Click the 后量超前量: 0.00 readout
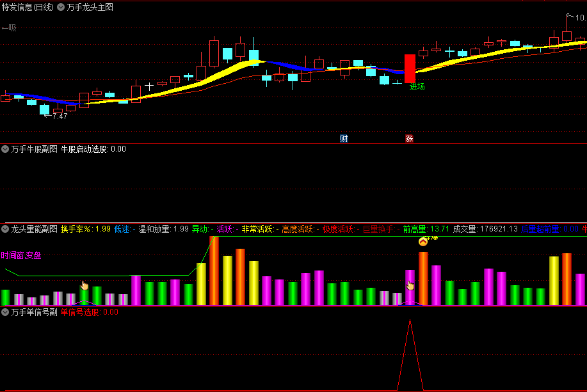587x392 pixels. (x=550, y=229)
